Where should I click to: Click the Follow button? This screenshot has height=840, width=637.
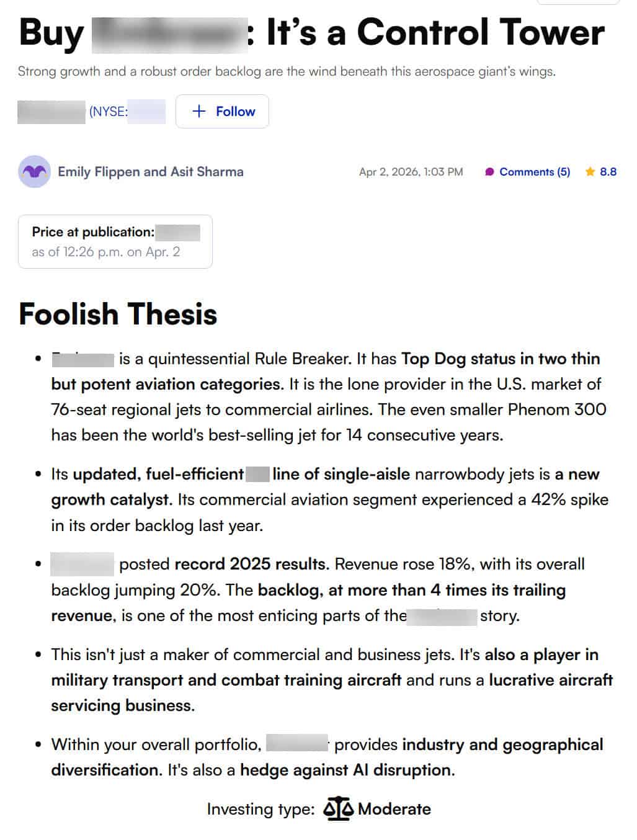click(222, 112)
